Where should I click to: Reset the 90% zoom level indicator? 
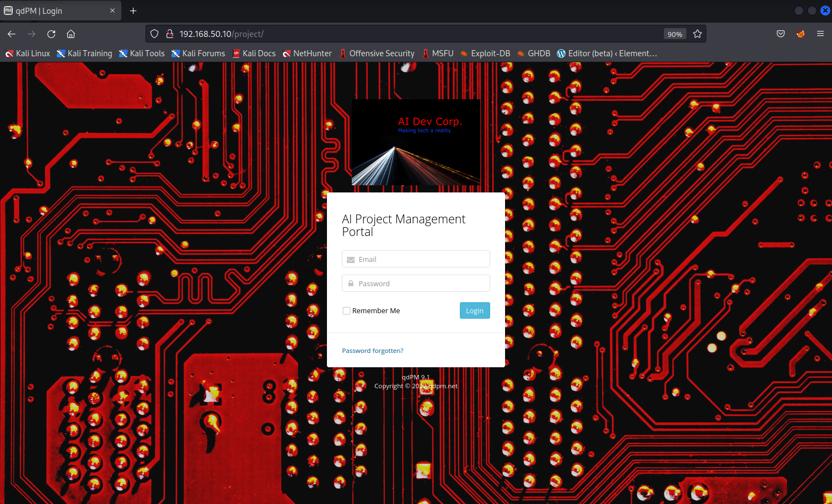pyautogui.click(x=675, y=34)
